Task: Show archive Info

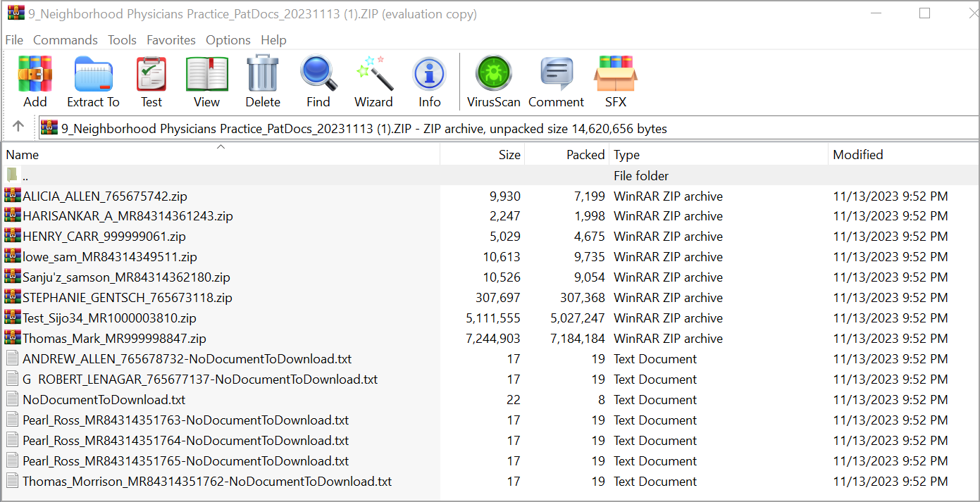Action: (429, 82)
